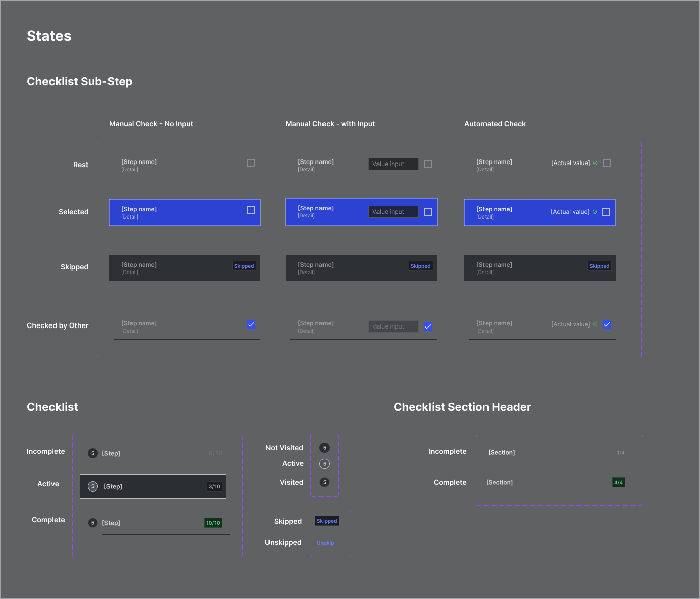
Task: Tick the Selected row Automated Check checkbox
Action: 606,212
